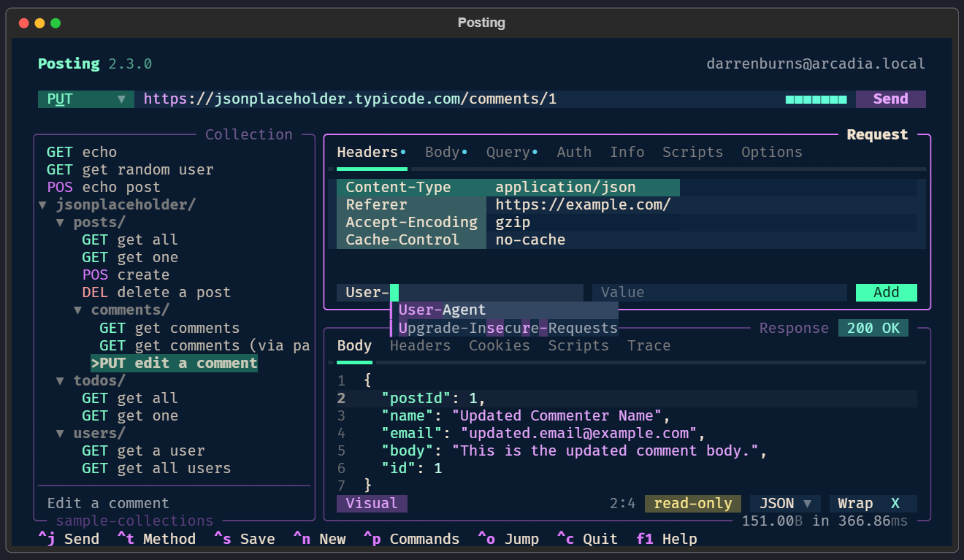
Task: Click the header Value input field
Action: (719, 293)
